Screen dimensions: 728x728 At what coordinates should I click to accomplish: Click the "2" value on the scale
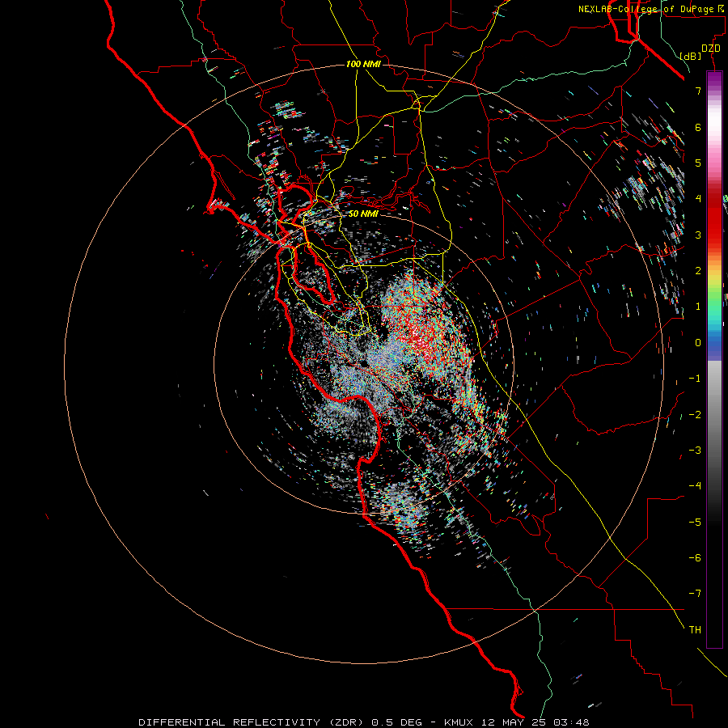pyautogui.click(x=698, y=271)
